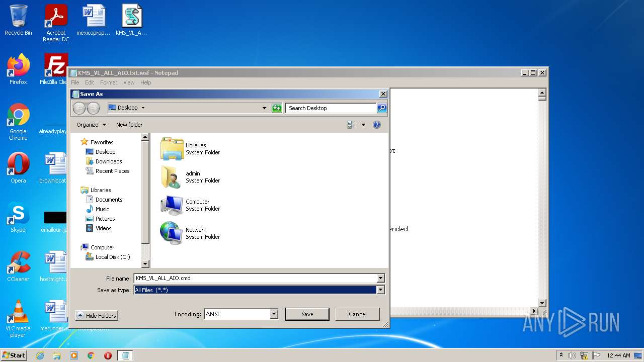Image resolution: width=644 pixels, height=362 pixels.
Task: Select Computer in navigation tree
Action: pyautogui.click(x=98, y=247)
